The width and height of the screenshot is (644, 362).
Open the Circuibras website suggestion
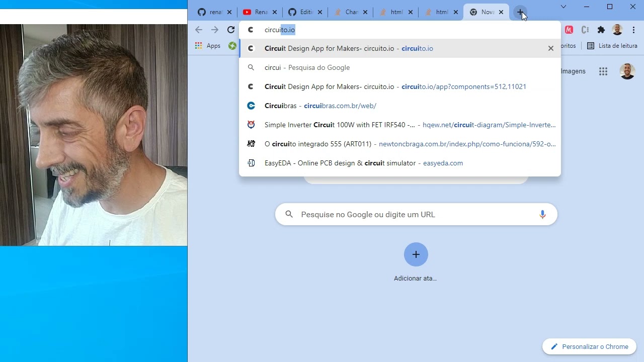tap(400, 106)
